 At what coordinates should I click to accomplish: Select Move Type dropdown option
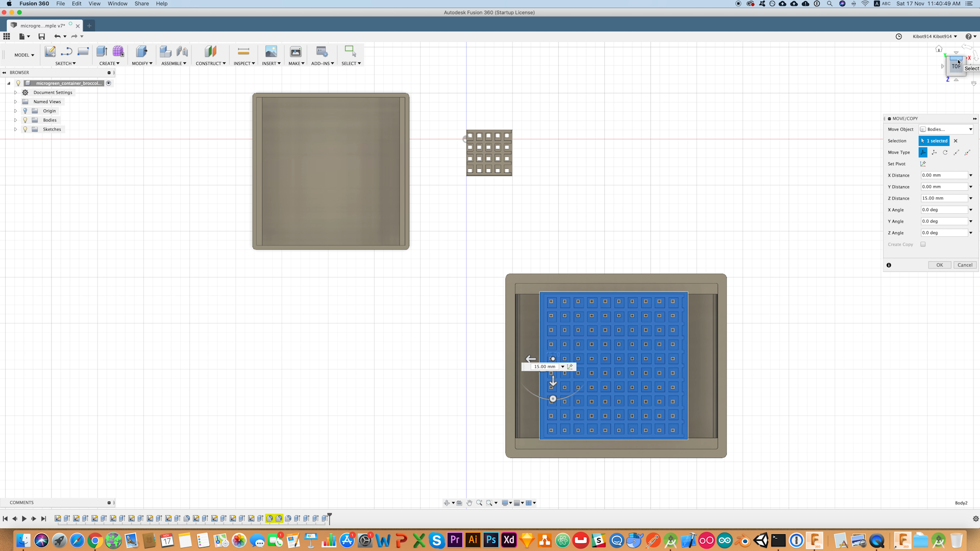coord(923,152)
